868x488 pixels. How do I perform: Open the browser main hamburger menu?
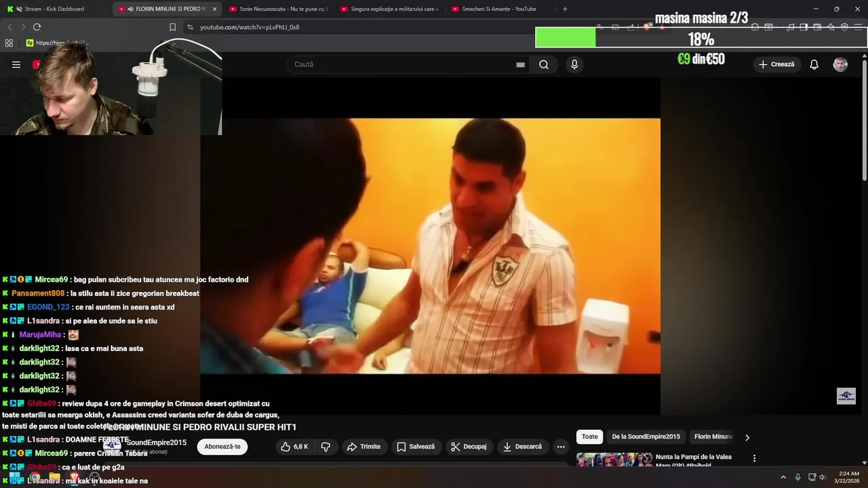pos(858,27)
